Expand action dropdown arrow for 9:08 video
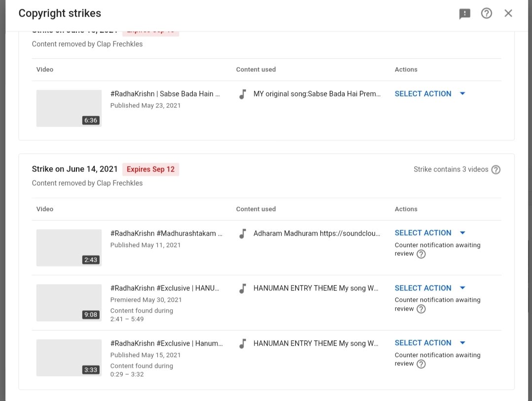Image resolution: width=532 pixels, height=401 pixels. (x=462, y=288)
